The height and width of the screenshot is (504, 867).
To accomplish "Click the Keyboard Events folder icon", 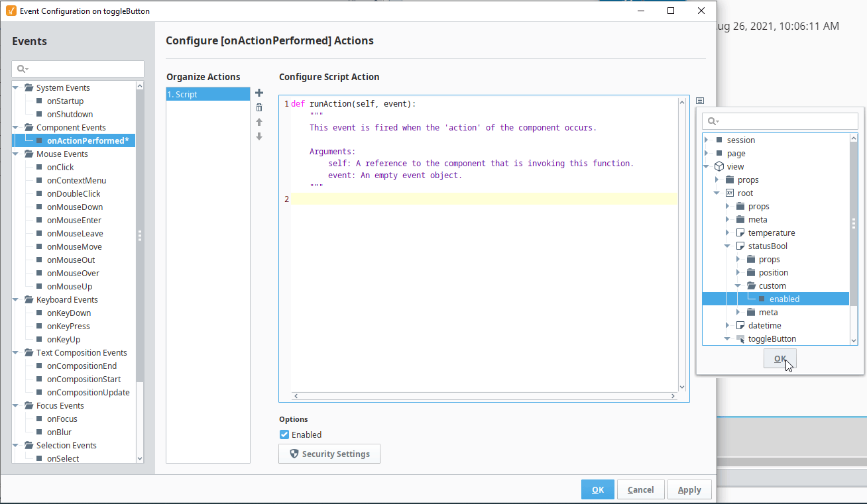I will point(29,299).
